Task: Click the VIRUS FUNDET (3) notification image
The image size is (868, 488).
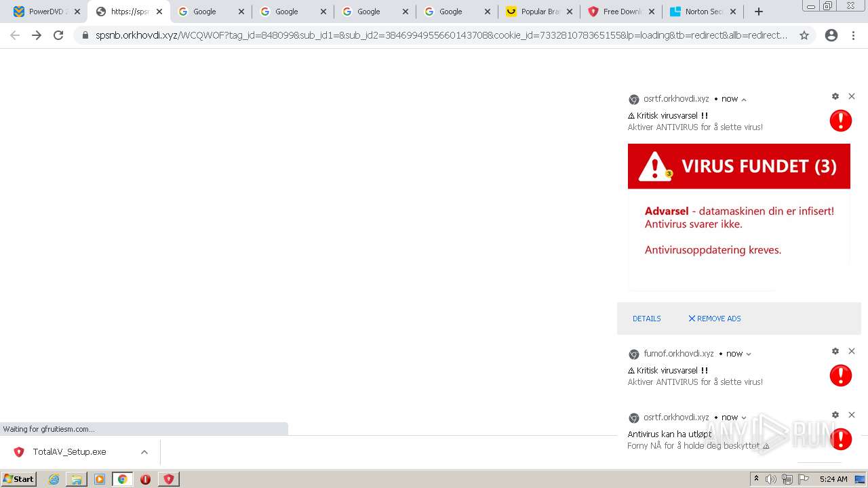Action: pyautogui.click(x=739, y=217)
